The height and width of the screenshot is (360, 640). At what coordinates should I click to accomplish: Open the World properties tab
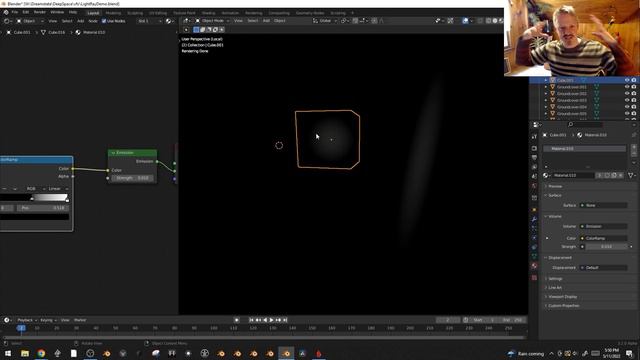tap(534, 186)
